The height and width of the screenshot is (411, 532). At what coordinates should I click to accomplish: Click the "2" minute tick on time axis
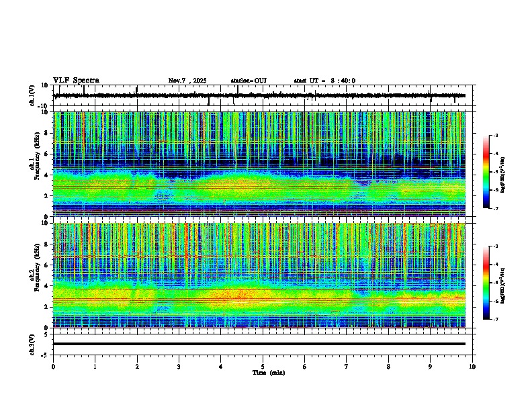[x=137, y=367]
